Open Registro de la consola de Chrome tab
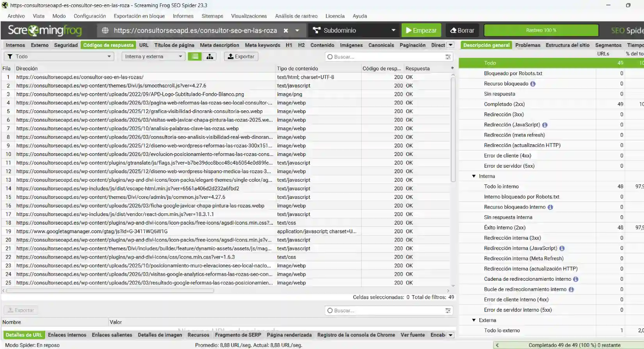Image resolution: width=644 pixels, height=349 pixels. pos(356,335)
